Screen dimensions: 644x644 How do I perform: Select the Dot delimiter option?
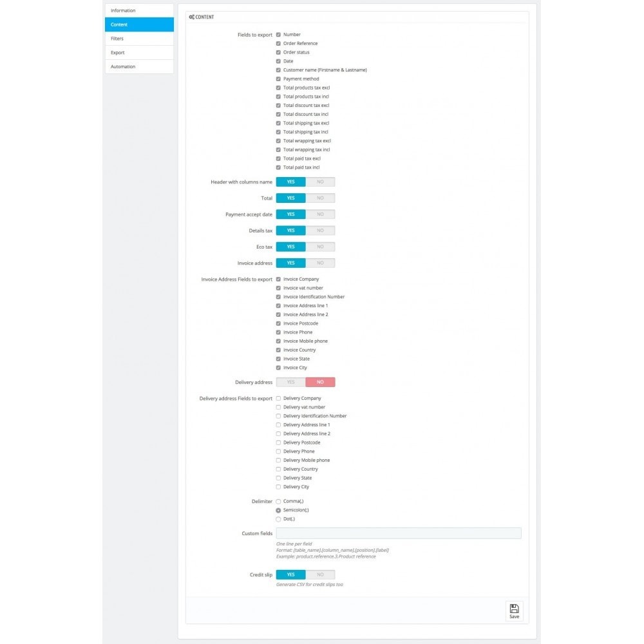click(278, 518)
